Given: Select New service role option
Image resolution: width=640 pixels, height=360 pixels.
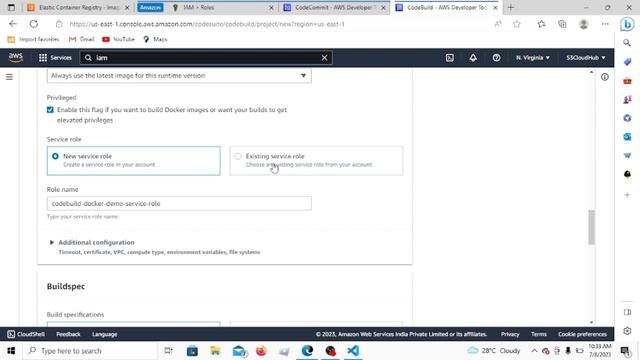Looking at the screenshot, I should [x=133, y=161].
